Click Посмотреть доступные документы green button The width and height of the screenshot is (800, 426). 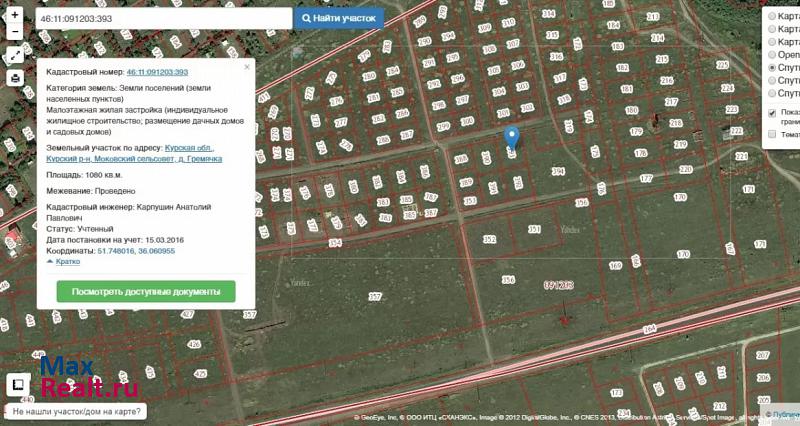[x=146, y=292]
